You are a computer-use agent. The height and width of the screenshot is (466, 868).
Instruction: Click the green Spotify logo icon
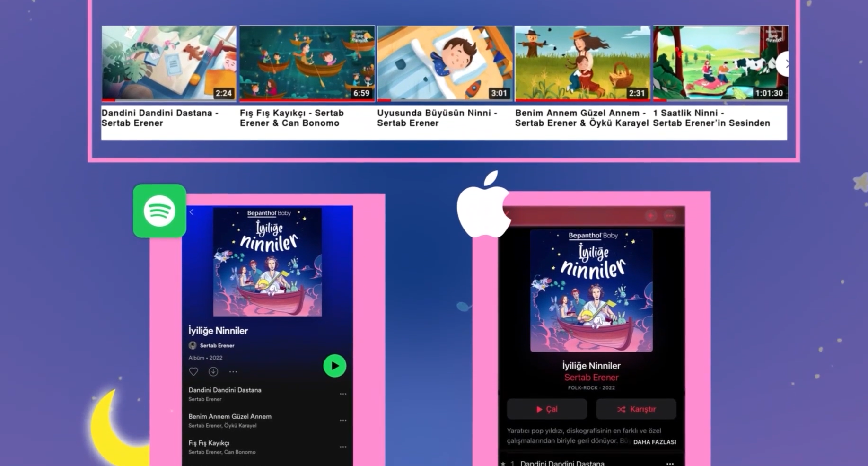point(159,211)
